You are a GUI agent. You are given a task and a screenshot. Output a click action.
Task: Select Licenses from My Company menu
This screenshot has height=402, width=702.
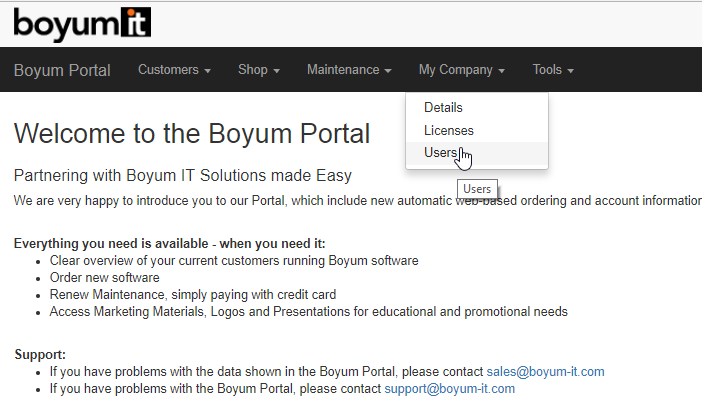click(477, 130)
